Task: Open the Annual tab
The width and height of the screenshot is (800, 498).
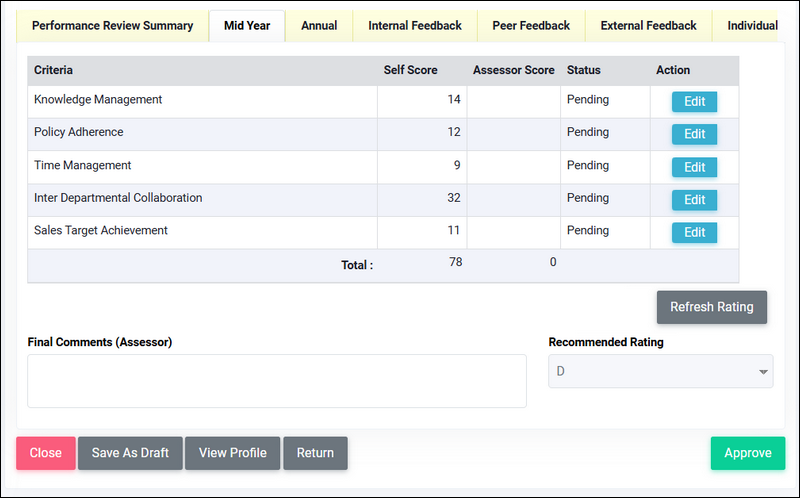Action: [x=319, y=26]
